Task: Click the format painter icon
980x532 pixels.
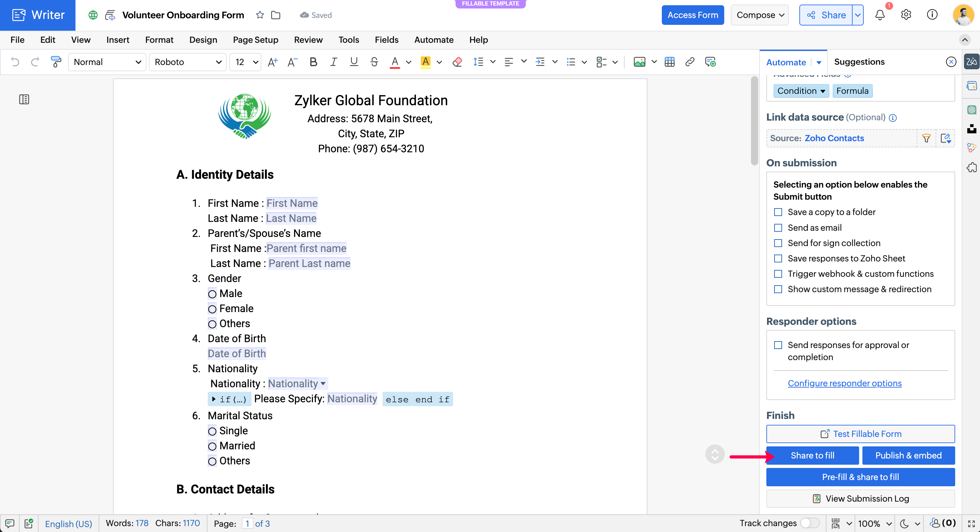Action: pos(56,62)
